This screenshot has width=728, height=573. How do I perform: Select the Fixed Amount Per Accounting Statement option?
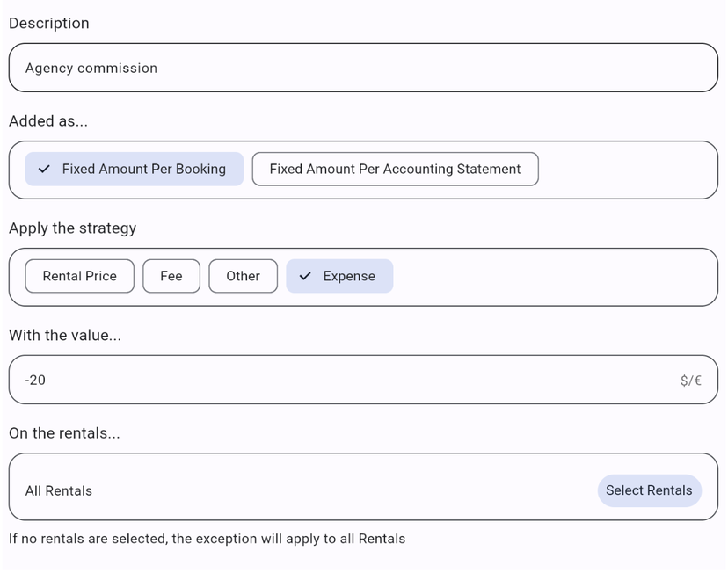click(x=395, y=169)
